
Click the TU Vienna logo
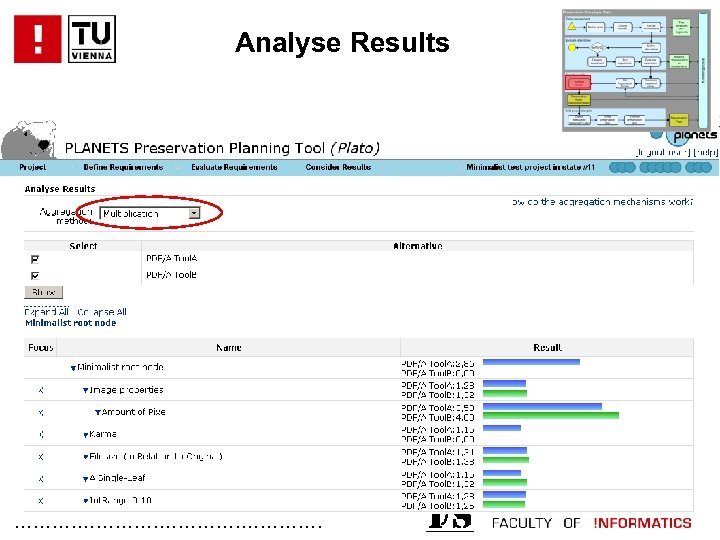[x=92, y=39]
